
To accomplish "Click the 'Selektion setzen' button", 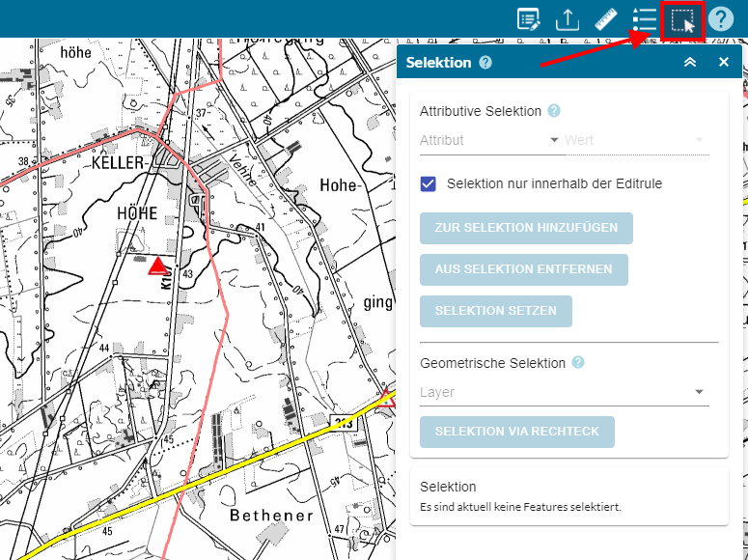I will pyautogui.click(x=496, y=312).
